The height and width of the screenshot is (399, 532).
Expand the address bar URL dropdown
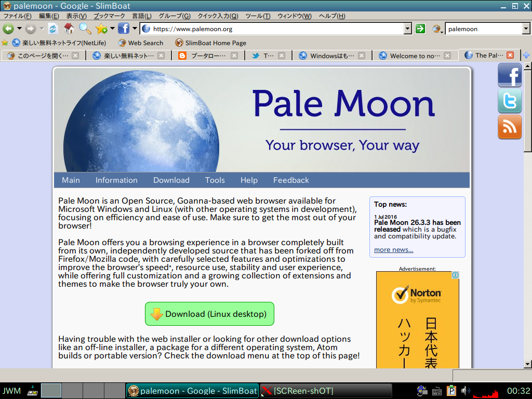click(x=408, y=29)
